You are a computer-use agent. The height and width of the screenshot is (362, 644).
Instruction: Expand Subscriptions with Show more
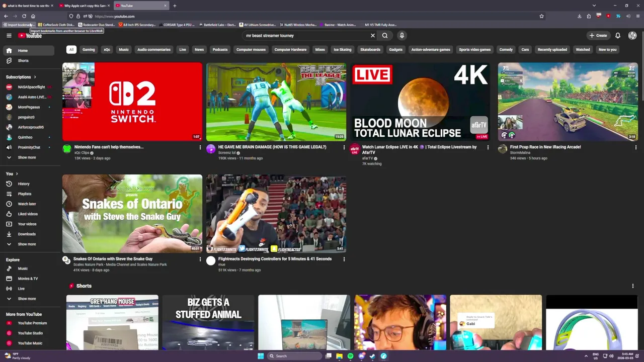29,157
